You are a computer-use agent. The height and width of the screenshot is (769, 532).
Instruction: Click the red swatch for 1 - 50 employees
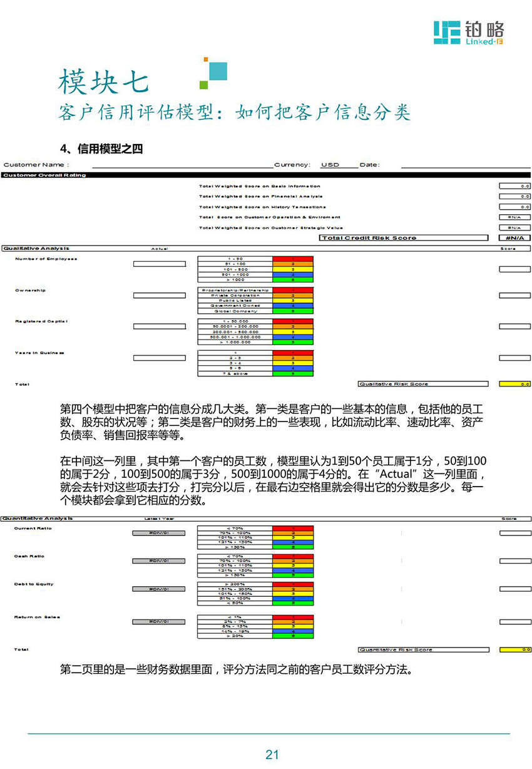pos(293,259)
